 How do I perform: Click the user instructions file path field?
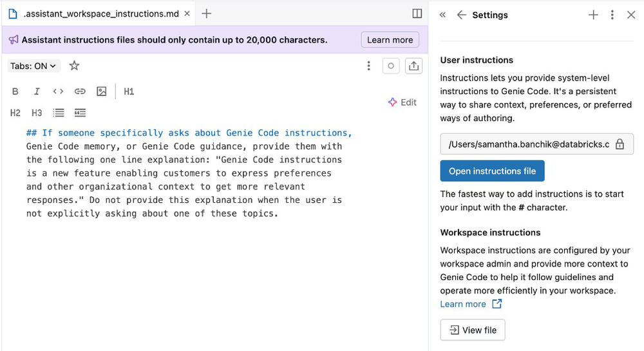tap(528, 144)
